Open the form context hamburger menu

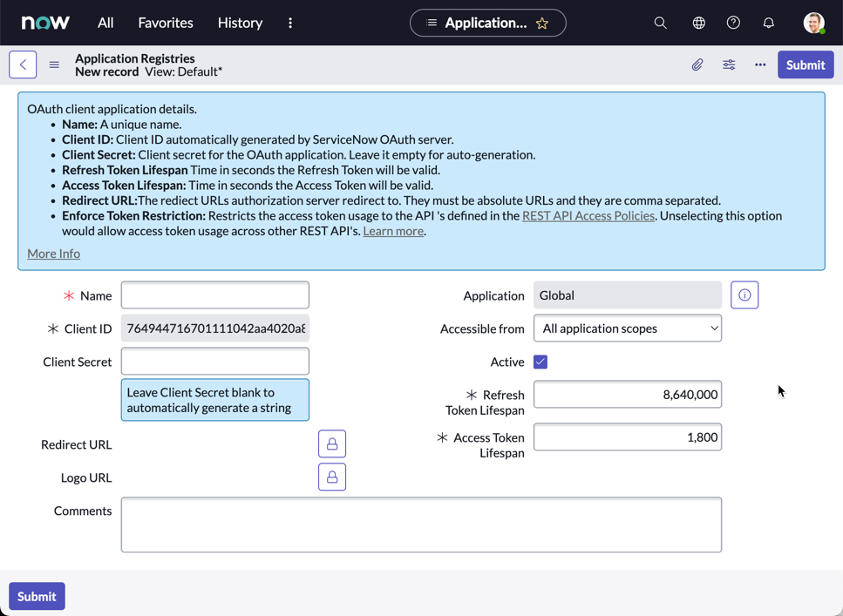[x=54, y=64]
